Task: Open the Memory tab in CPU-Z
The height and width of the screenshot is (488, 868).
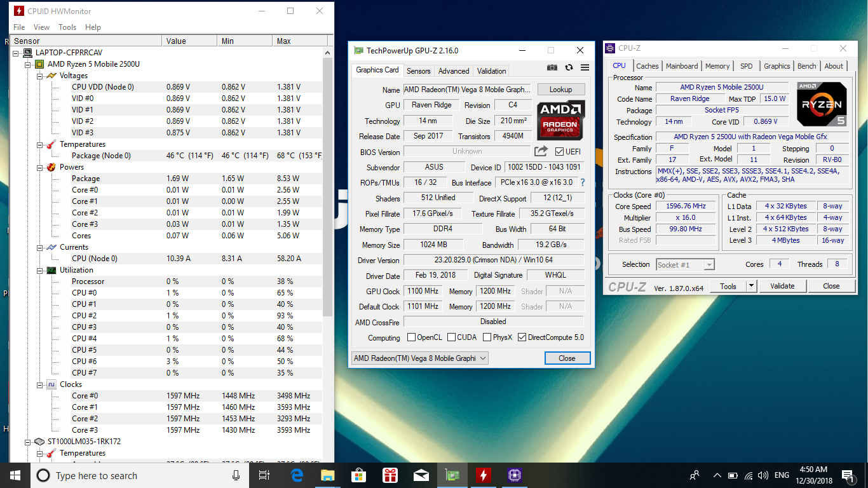Action: coord(717,66)
